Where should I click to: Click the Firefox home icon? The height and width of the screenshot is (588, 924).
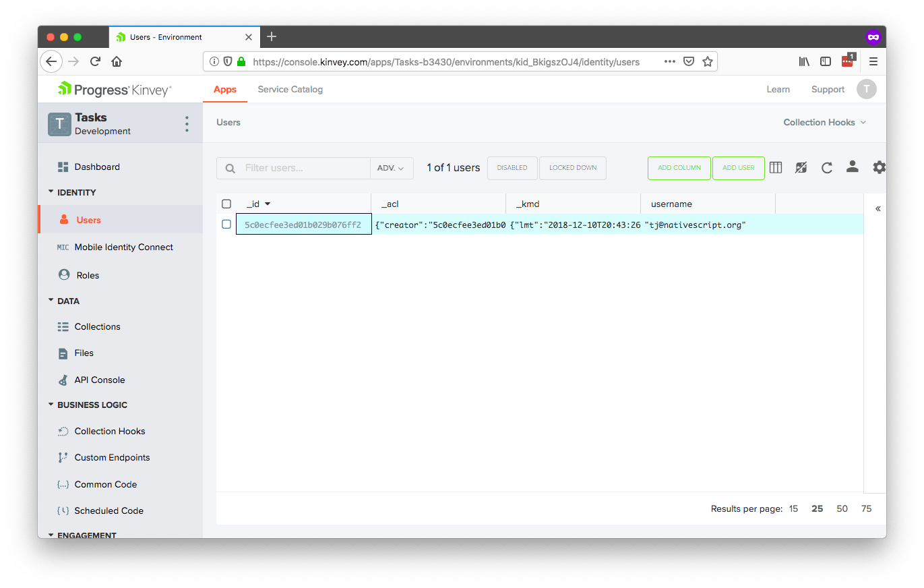(117, 61)
